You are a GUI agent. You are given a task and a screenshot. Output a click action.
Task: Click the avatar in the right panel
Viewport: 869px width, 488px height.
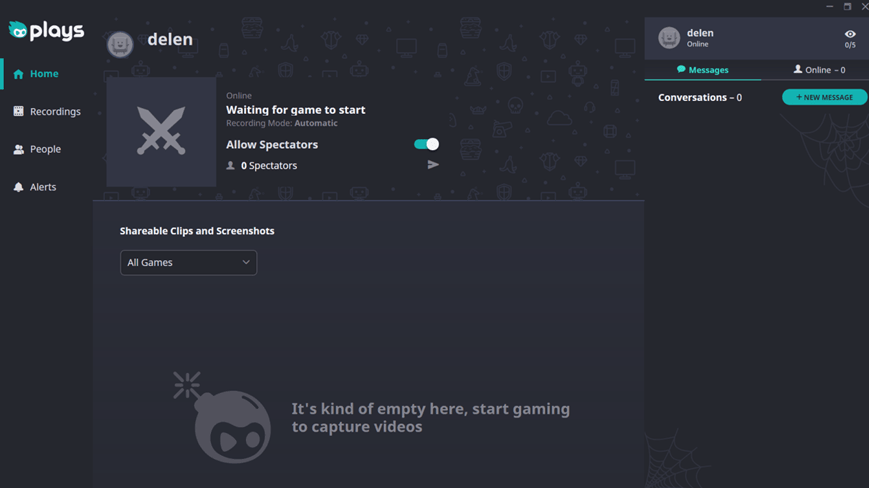669,38
